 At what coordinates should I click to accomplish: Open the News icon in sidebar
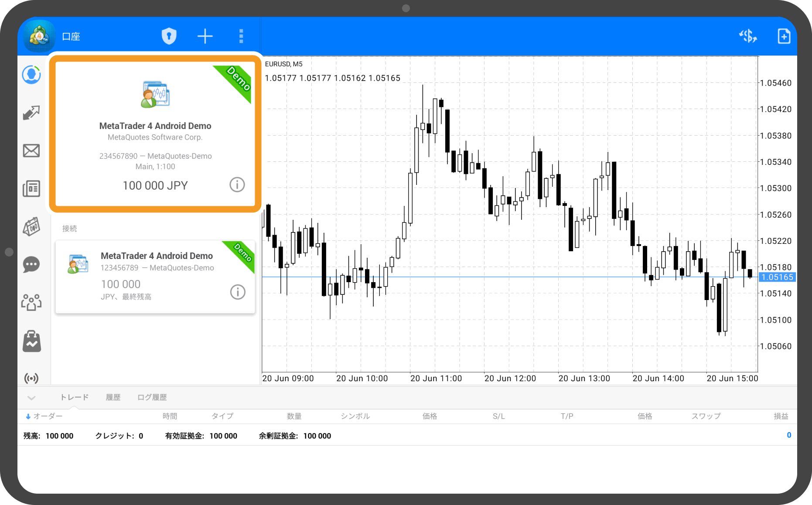tap(31, 189)
